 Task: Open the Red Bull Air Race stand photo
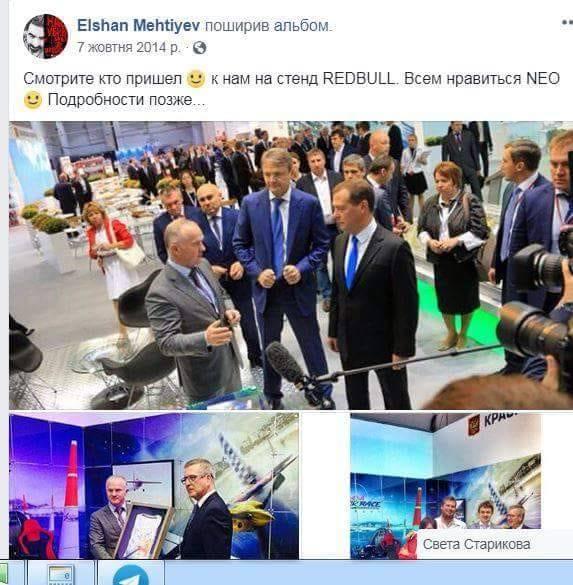click(445, 486)
